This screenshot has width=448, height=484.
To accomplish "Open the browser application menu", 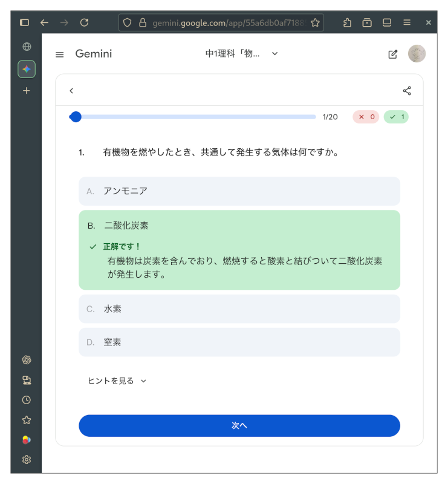I will click(x=407, y=22).
